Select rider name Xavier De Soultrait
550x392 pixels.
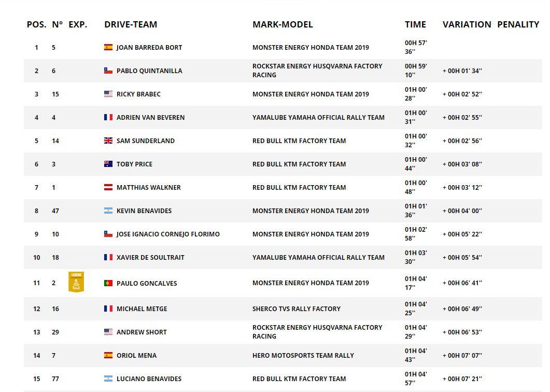pos(150,257)
